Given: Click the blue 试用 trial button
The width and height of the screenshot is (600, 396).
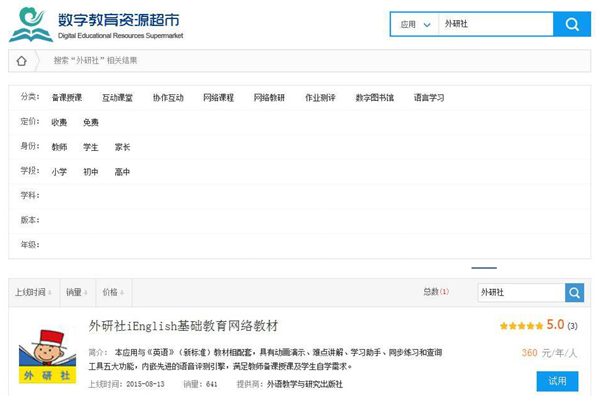Looking at the screenshot, I should (557, 381).
